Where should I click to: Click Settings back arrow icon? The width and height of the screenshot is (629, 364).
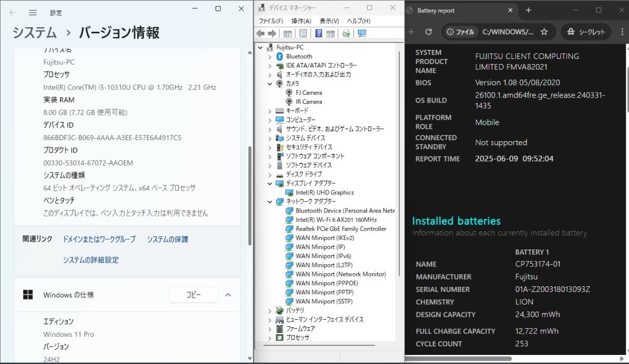(12, 13)
